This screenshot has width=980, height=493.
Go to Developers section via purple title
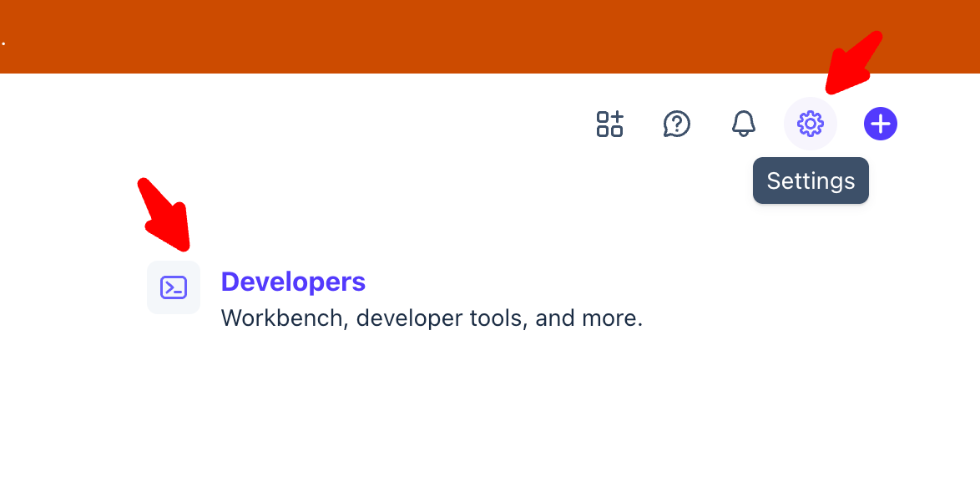293,282
